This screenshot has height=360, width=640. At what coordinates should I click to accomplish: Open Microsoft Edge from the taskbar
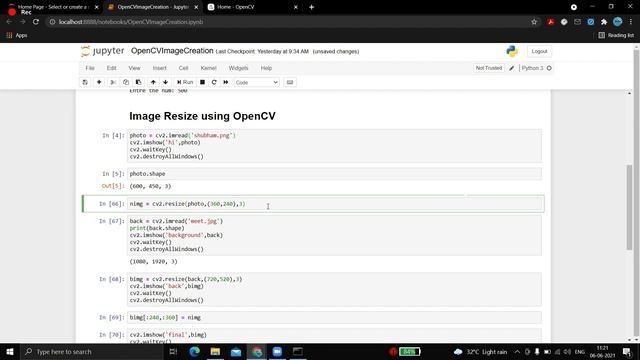coord(194,351)
